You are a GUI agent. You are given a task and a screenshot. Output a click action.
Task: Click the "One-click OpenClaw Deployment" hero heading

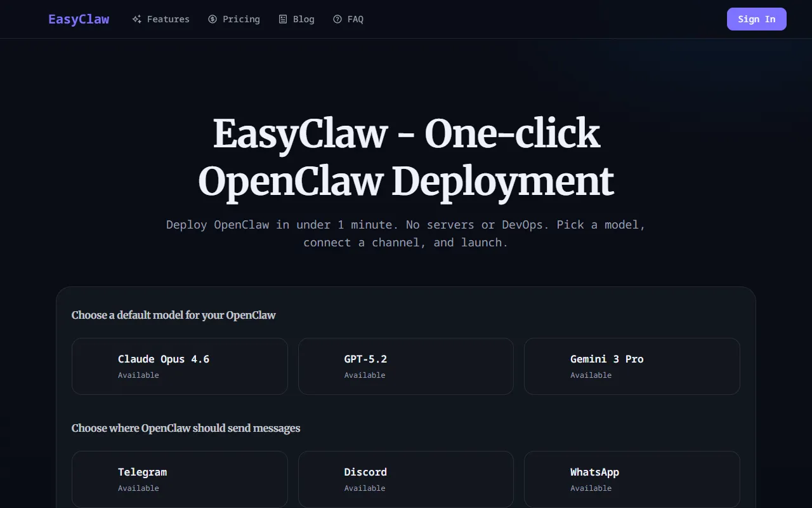406,157
